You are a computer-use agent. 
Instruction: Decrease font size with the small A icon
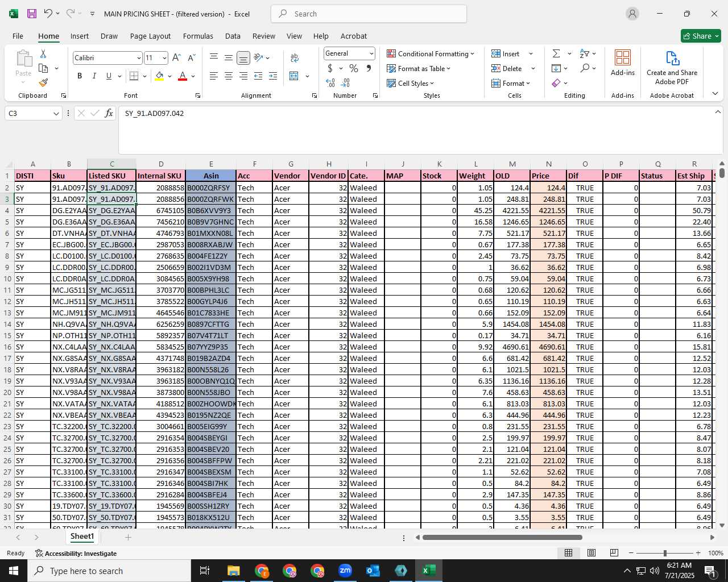click(x=191, y=57)
